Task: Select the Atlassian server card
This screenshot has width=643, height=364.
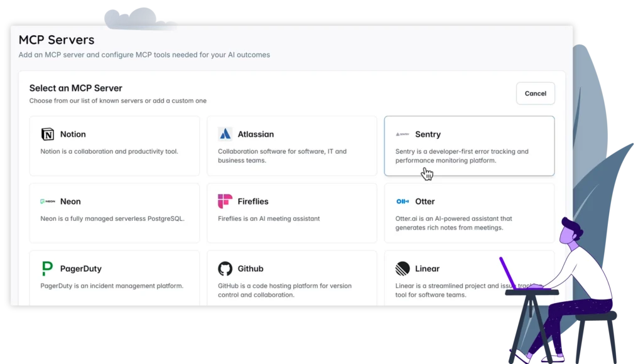Action: (x=292, y=146)
